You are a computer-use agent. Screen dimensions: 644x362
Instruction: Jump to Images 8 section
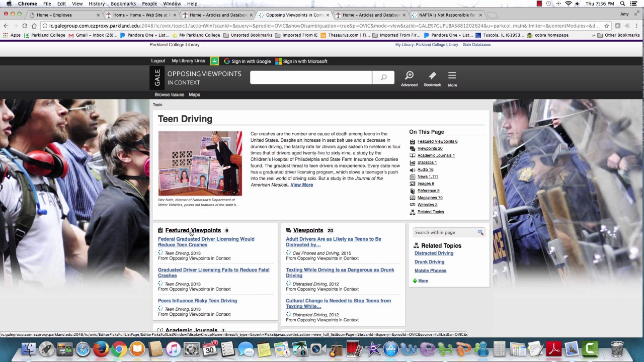(426, 184)
